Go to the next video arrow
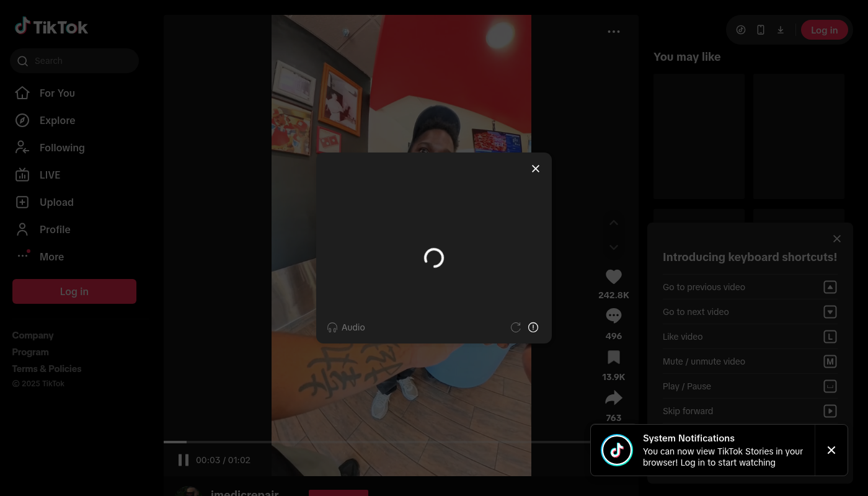This screenshot has height=496, width=868. [x=613, y=247]
